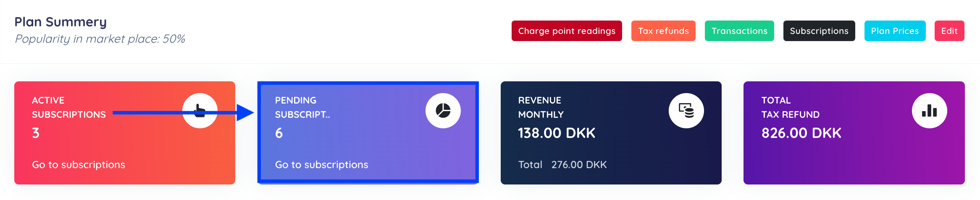Viewport: 980px width, 200px height.
Task: Click the 826.00 DKK tax refund value
Action: 801,133
